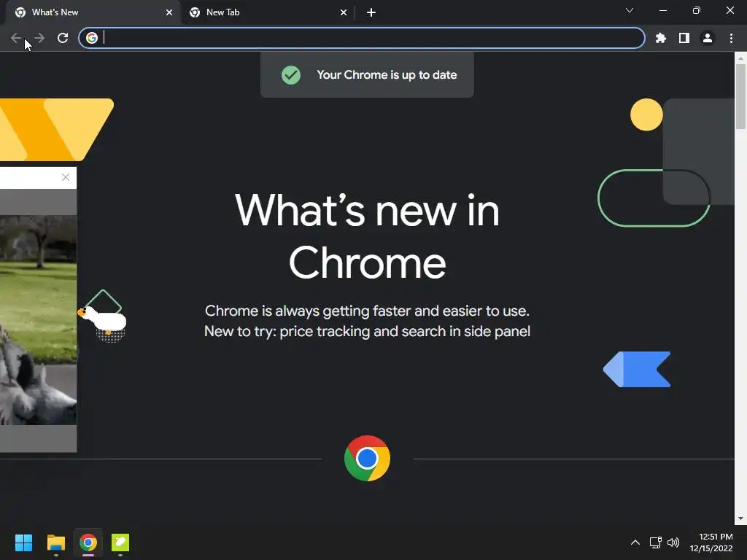Screen dimensions: 747x560
Task: Click the vertical scrollbar thumb
Action: click(x=740, y=96)
